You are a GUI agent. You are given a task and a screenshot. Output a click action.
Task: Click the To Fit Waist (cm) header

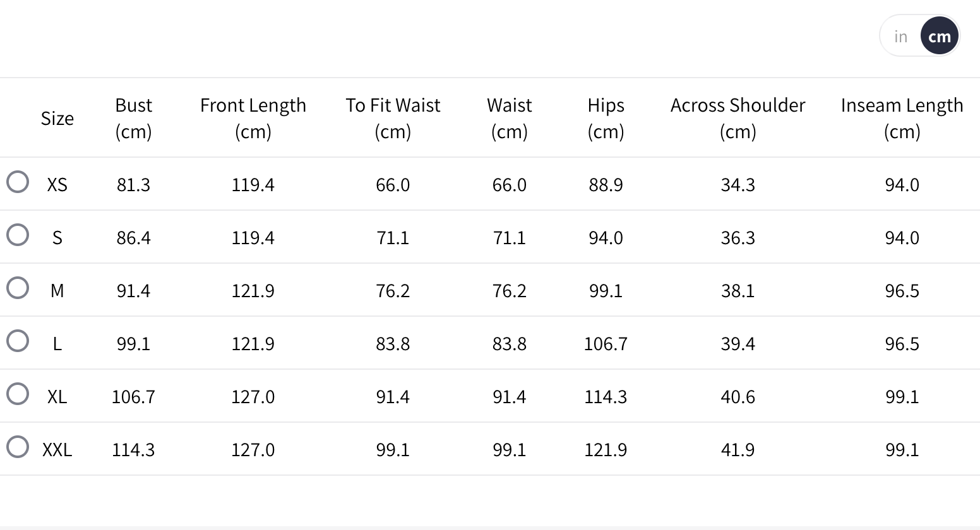click(x=393, y=118)
